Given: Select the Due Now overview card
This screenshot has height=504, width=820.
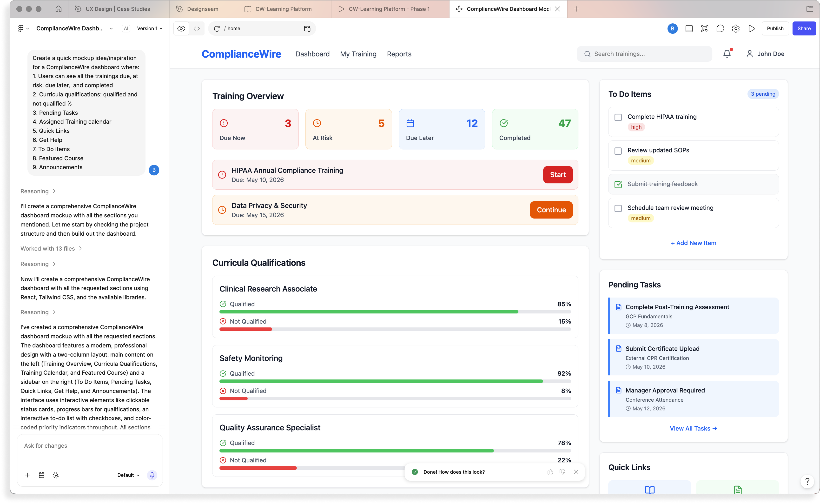Looking at the screenshot, I should (x=255, y=129).
